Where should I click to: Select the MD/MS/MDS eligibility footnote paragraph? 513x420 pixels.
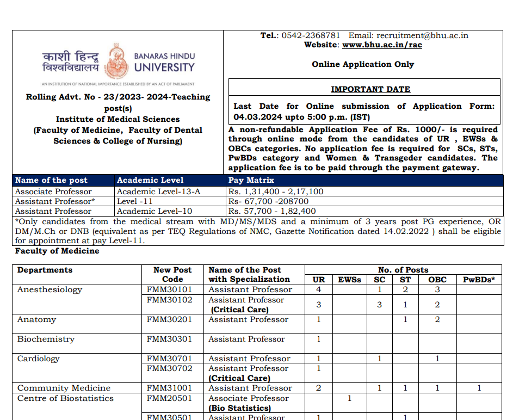coord(258,231)
